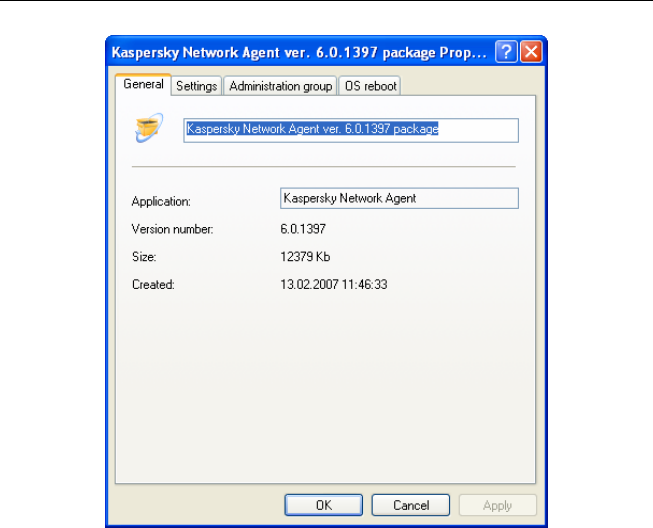The height and width of the screenshot is (528, 653).
Task: Click the package name input field
Action: tap(351, 130)
